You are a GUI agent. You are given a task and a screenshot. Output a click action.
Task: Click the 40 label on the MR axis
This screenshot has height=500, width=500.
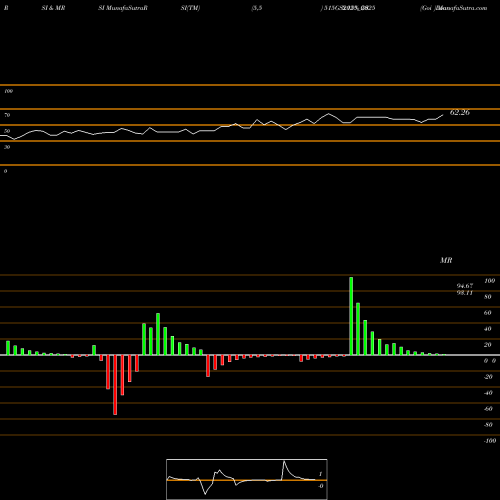[488, 329]
